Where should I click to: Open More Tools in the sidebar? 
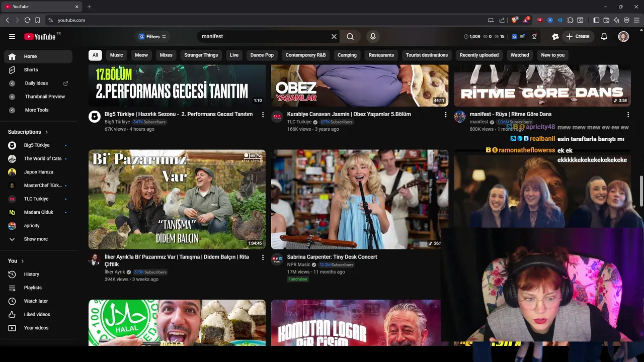[38, 110]
